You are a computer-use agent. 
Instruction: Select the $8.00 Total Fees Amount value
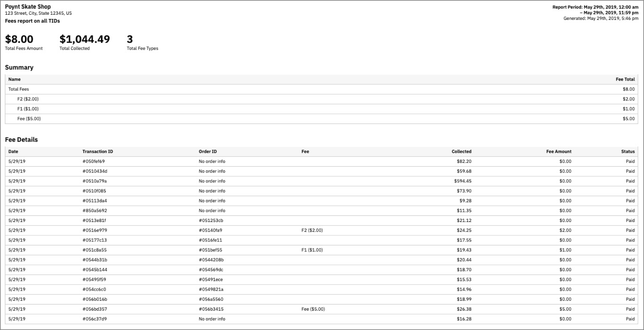coord(19,39)
